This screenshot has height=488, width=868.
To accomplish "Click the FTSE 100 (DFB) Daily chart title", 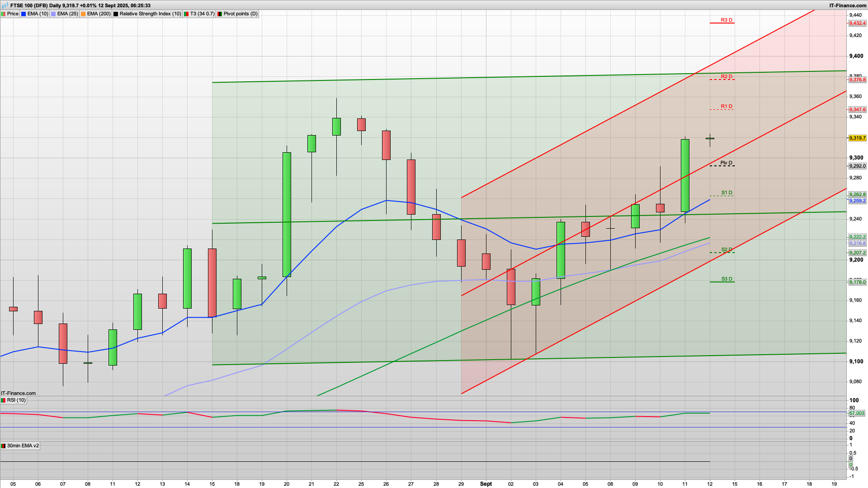I will pyautogui.click(x=35, y=5).
